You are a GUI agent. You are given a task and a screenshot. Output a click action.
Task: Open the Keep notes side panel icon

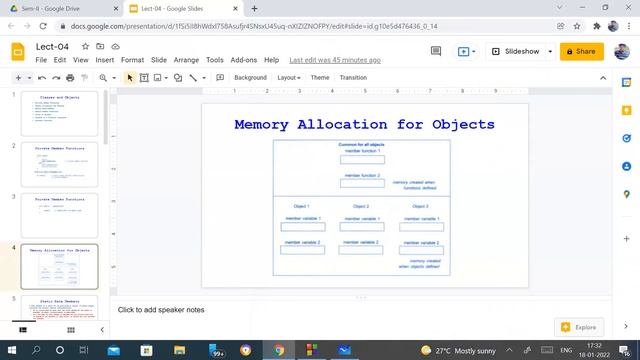[x=627, y=110]
